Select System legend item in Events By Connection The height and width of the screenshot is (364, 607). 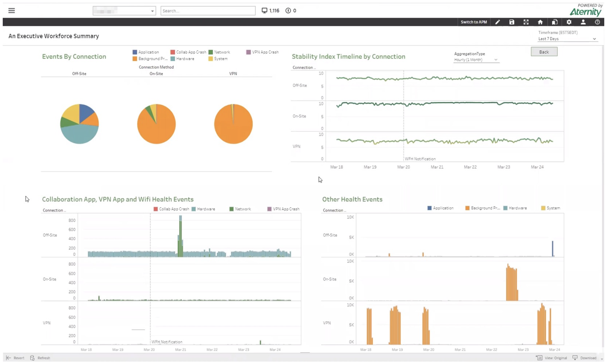(x=218, y=59)
